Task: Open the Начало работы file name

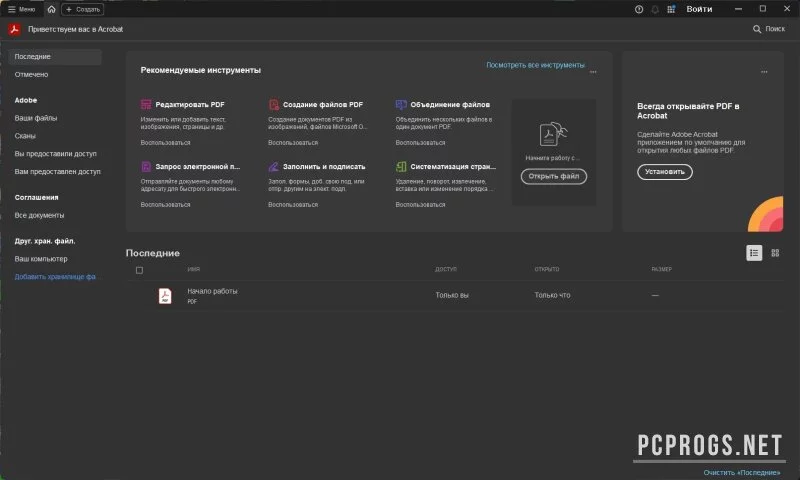Action: coord(212,291)
